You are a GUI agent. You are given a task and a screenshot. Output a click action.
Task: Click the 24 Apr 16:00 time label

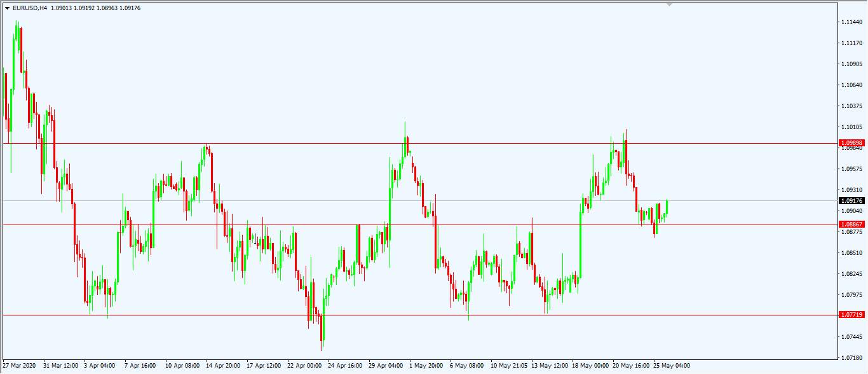346,366
